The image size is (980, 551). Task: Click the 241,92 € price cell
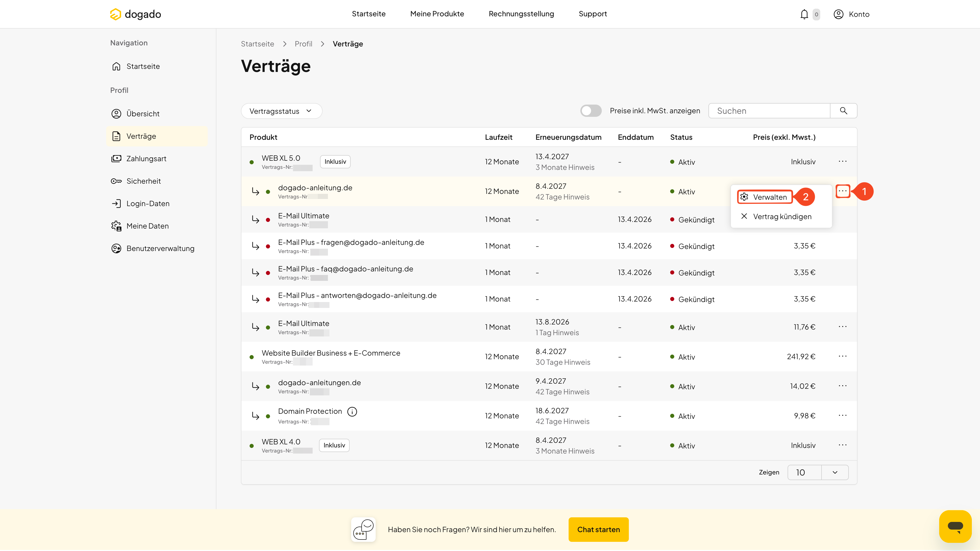(x=801, y=356)
